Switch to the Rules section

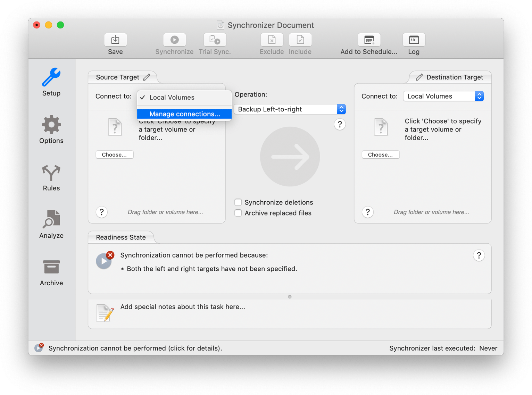51,173
